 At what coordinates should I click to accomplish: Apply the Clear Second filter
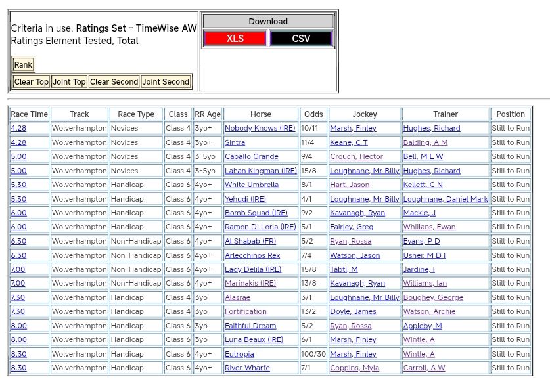pyautogui.click(x=114, y=82)
